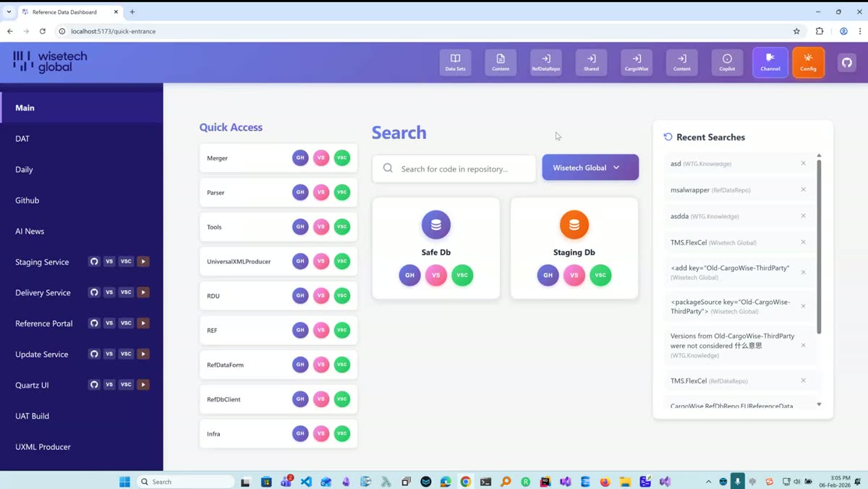Open the Wisetech Global repository dropdown
This screenshot has height=489, width=868.
pos(590,167)
